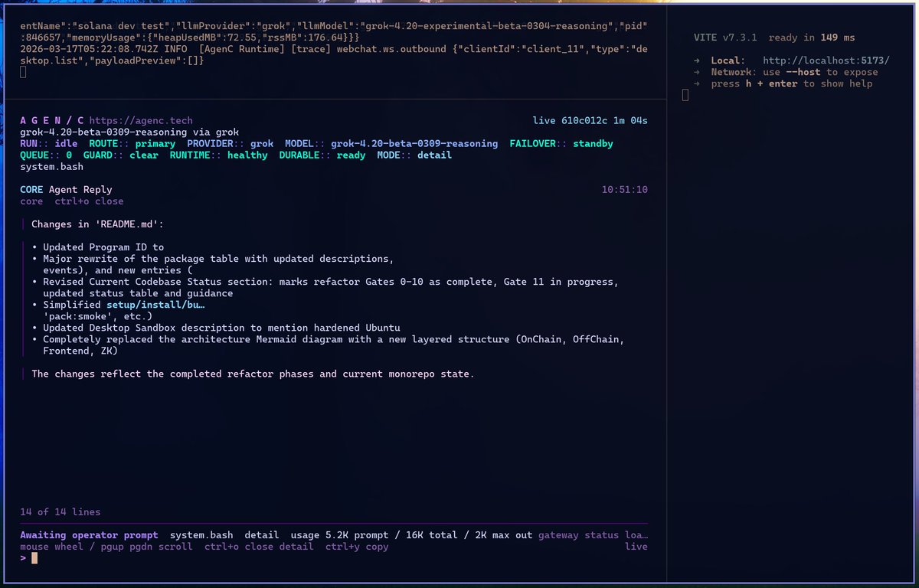Click the 'ctrl+y copy' hint
The image size is (919, 588).
click(357, 546)
